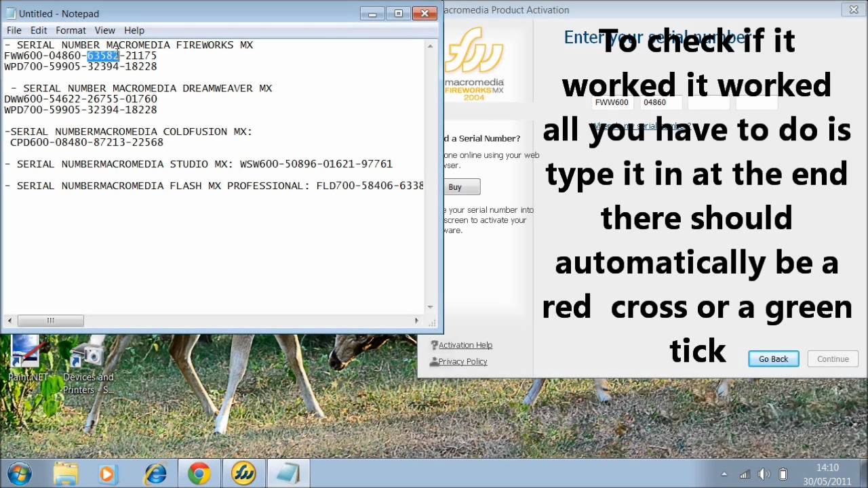The height and width of the screenshot is (488, 868).
Task: Open the Privacy Policy link
Action: point(462,361)
